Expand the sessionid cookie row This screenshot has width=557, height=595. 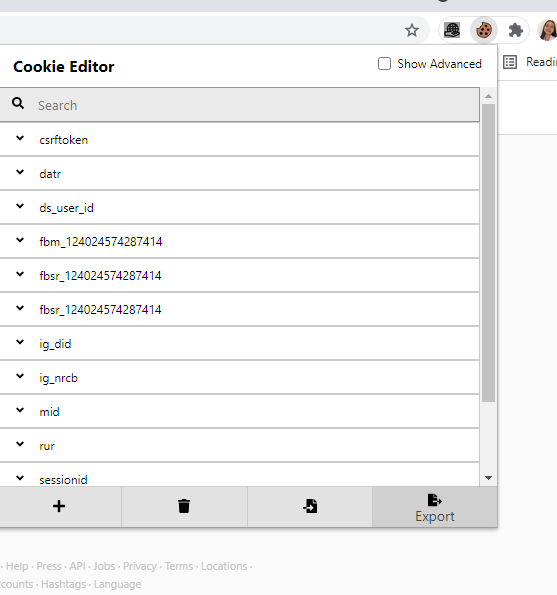pyautogui.click(x=239, y=475)
